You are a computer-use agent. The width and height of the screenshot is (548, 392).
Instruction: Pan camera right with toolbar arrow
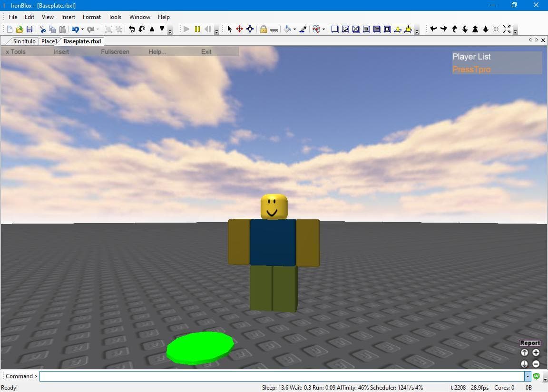444,29
